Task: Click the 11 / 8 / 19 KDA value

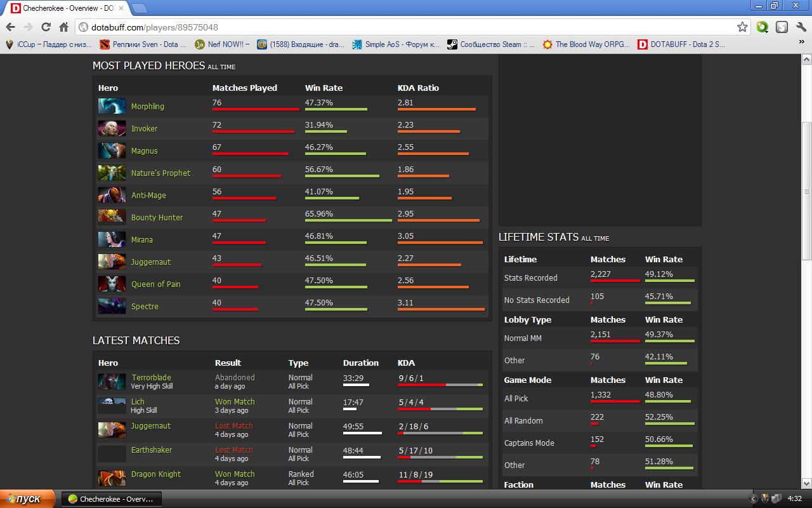Action: pos(416,474)
